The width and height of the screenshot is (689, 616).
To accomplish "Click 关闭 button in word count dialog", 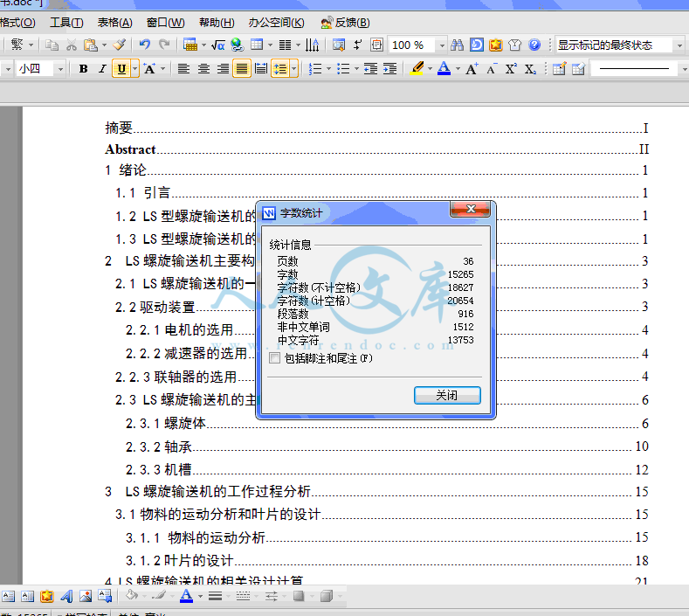I will 447,395.
